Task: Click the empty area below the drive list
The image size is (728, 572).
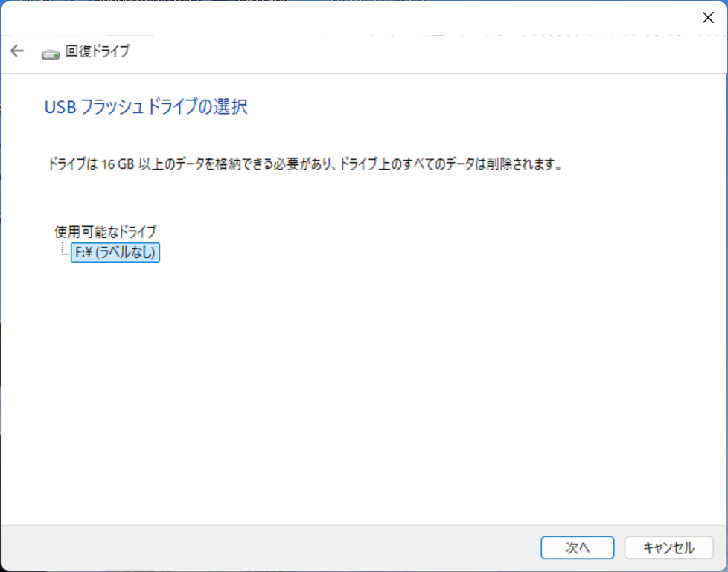Action: (x=298, y=387)
